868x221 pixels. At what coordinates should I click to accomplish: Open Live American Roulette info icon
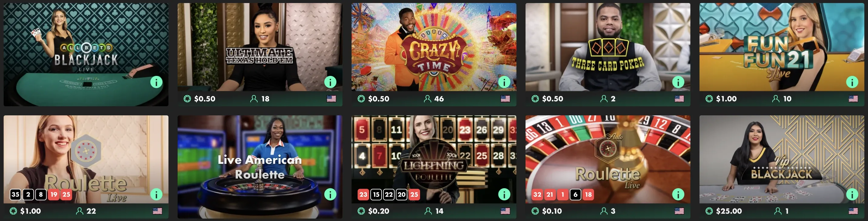click(x=330, y=194)
